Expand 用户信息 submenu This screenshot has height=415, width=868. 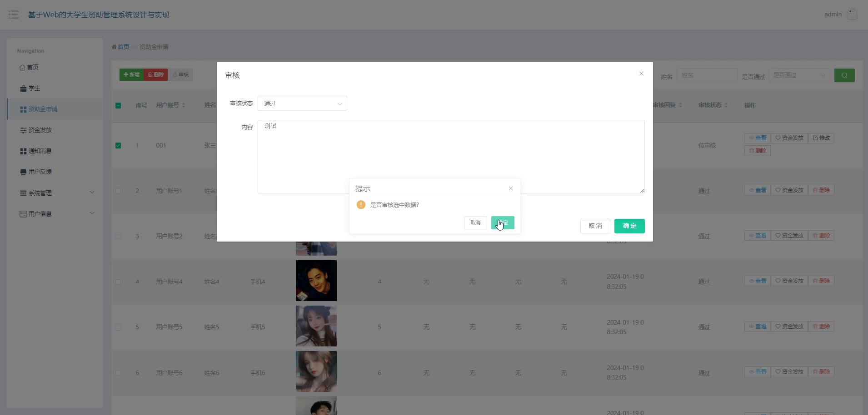[x=55, y=214]
